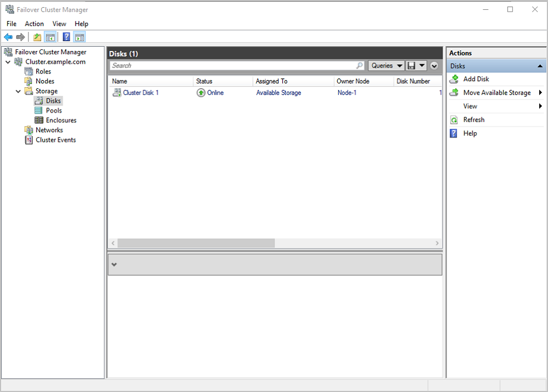Select the Cluster Events tree item
The width and height of the screenshot is (548, 392).
pos(56,140)
